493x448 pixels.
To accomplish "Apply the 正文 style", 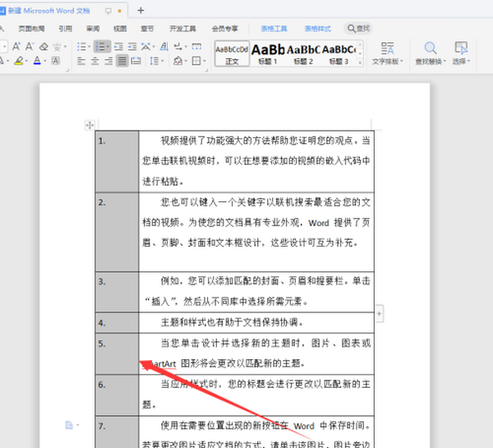I will 232,53.
